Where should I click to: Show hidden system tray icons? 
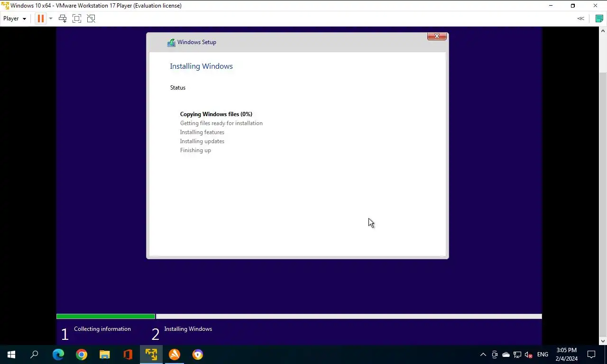click(483, 355)
